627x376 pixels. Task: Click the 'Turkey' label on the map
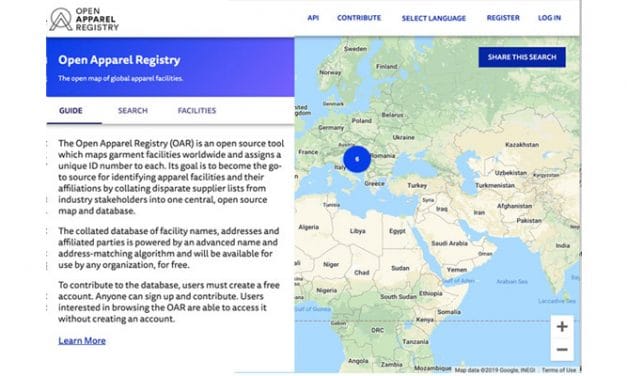coord(417,185)
